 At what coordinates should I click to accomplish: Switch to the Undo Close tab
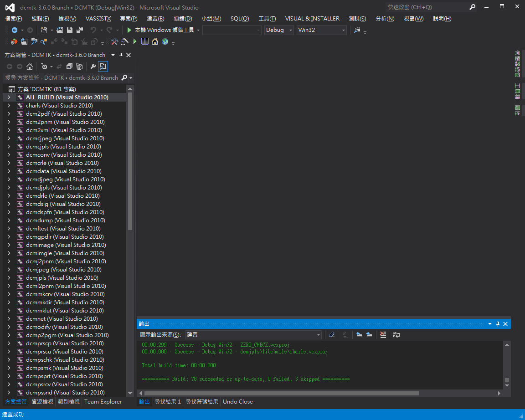tap(238, 402)
